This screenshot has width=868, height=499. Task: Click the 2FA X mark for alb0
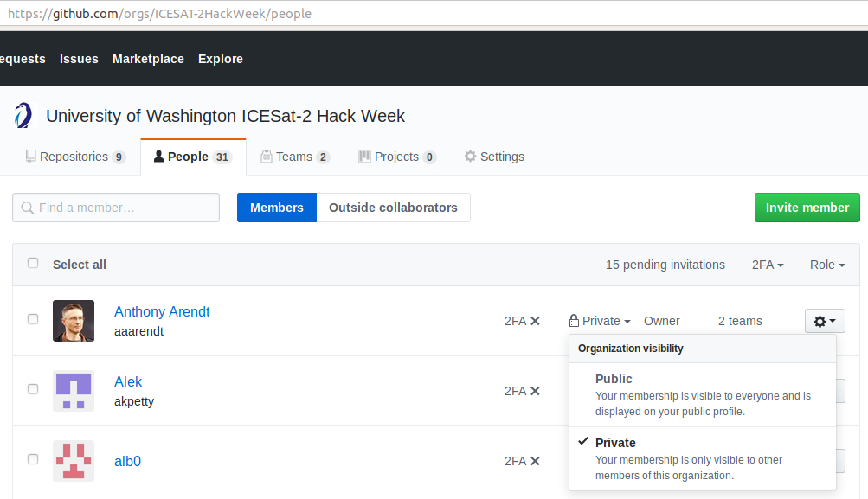[x=535, y=461]
